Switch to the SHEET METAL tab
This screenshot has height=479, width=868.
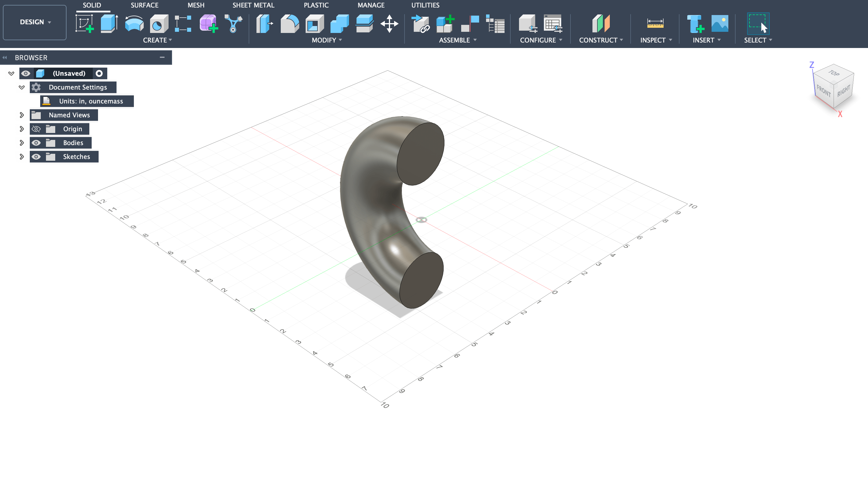point(253,5)
